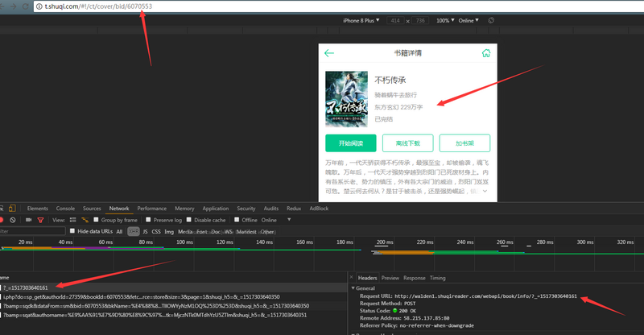Show the request Headers tab
Screen dimensions: 644x335
tap(367, 278)
